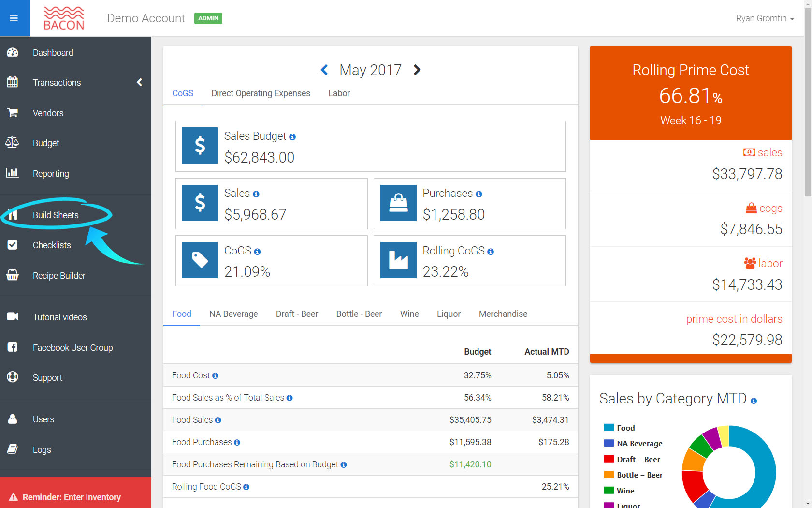Go to previous month arrow
The width and height of the screenshot is (812, 508).
(x=324, y=70)
